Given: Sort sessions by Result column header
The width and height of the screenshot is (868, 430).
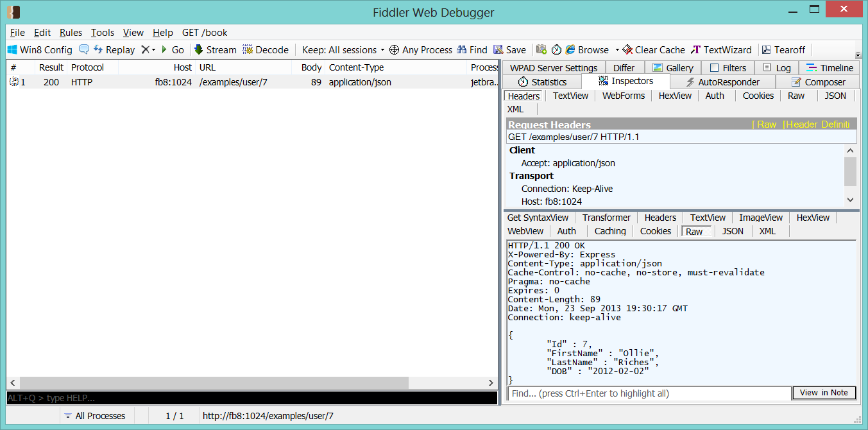Looking at the screenshot, I should pyautogui.click(x=51, y=67).
